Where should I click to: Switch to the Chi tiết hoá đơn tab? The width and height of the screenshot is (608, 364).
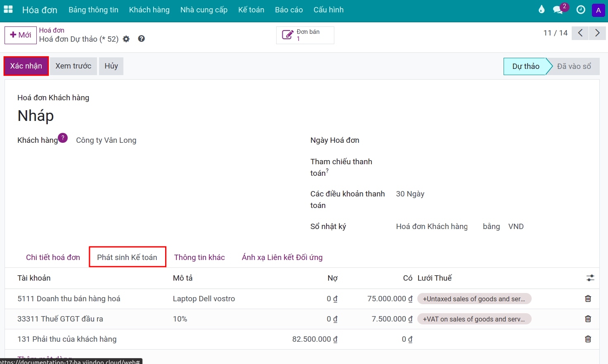pos(53,258)
